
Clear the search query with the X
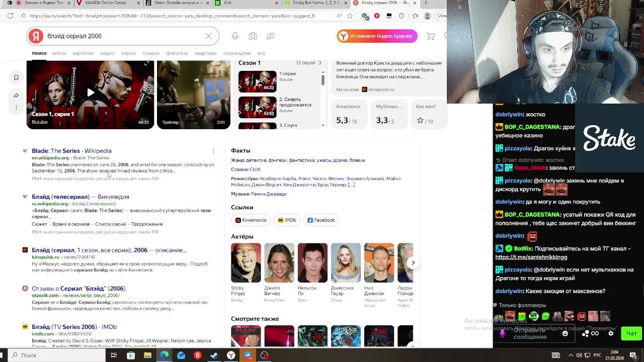tap(208, 36)
